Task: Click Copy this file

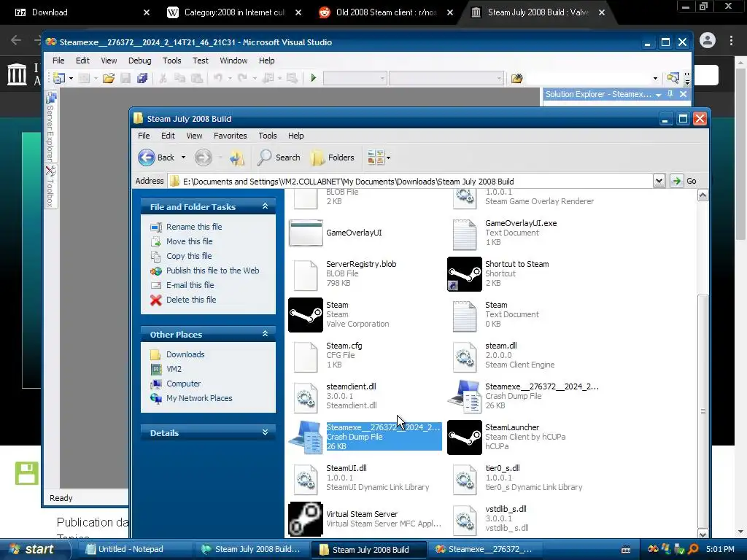Action: (189, 256)
